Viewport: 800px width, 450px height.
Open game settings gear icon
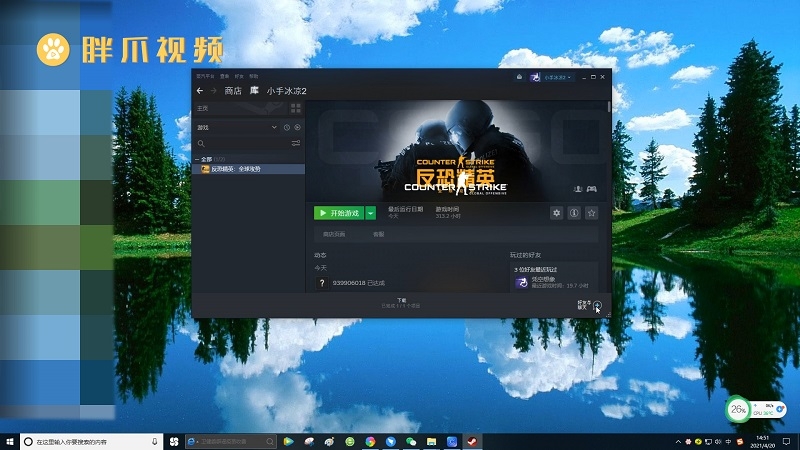pos(557,213)
